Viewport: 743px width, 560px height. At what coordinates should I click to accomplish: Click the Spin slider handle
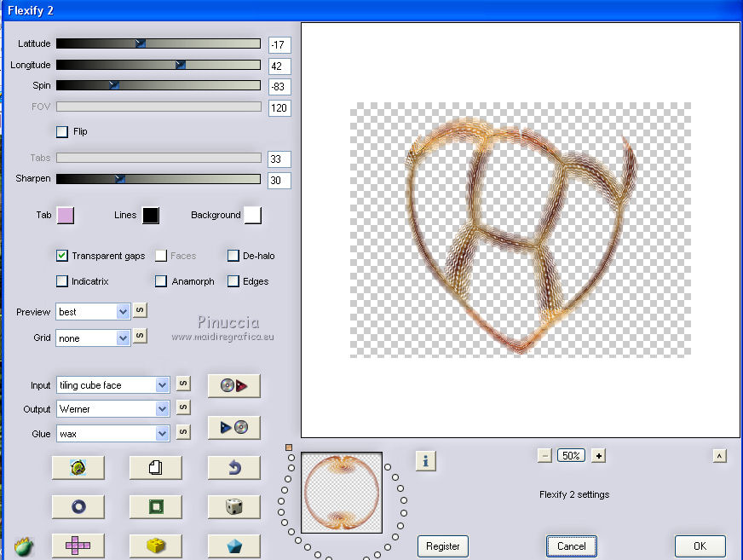(113, 85)
